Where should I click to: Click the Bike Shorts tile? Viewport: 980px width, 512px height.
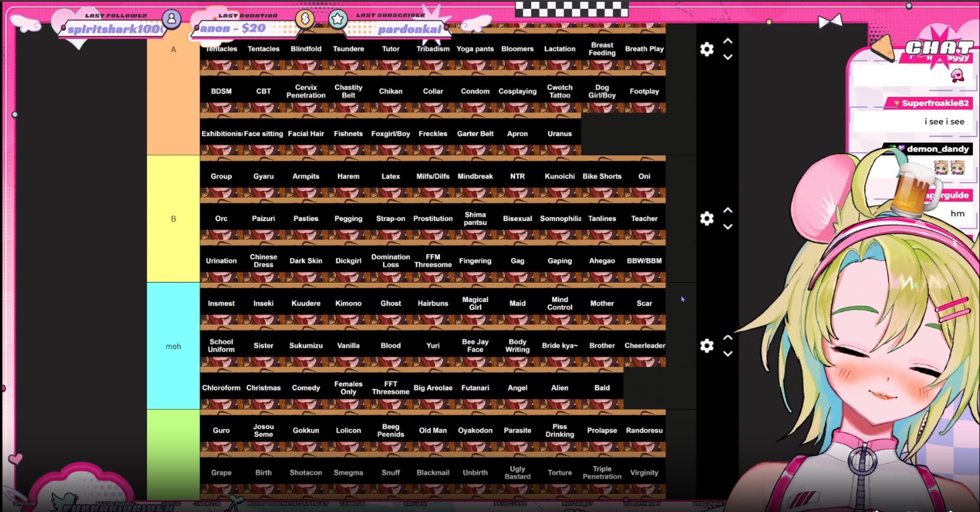pyautogui.click(x=602, y=177)
